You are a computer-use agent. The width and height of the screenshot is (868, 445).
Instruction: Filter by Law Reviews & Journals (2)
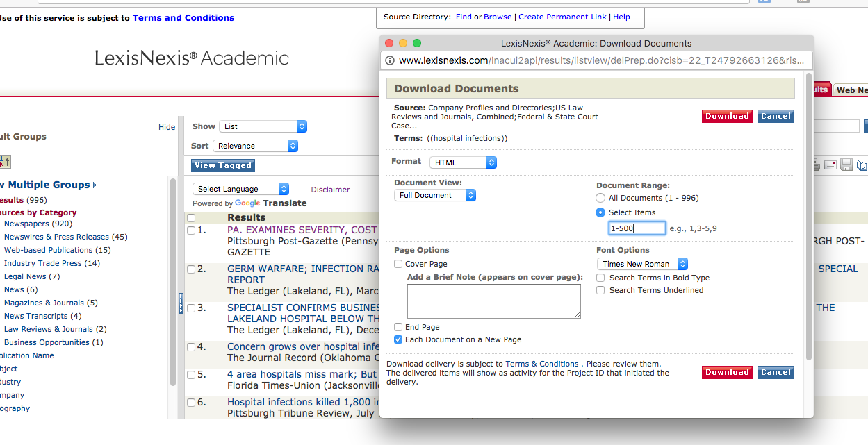[56, 330]
